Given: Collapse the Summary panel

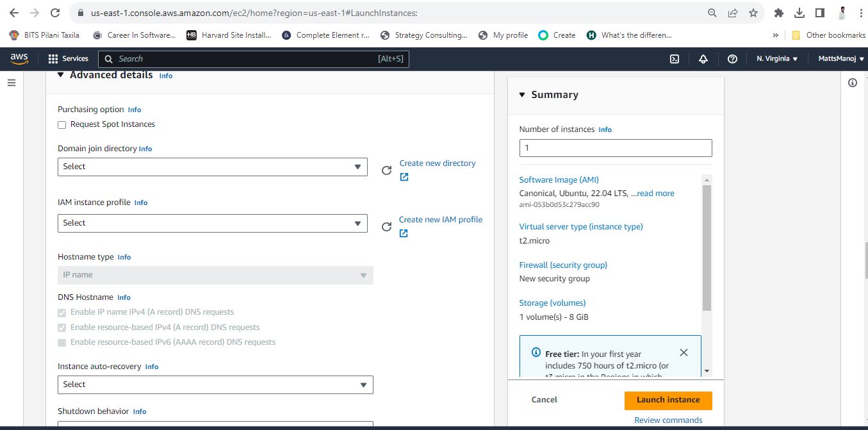Looking at the screenshot, I should (x=522, y=95).
